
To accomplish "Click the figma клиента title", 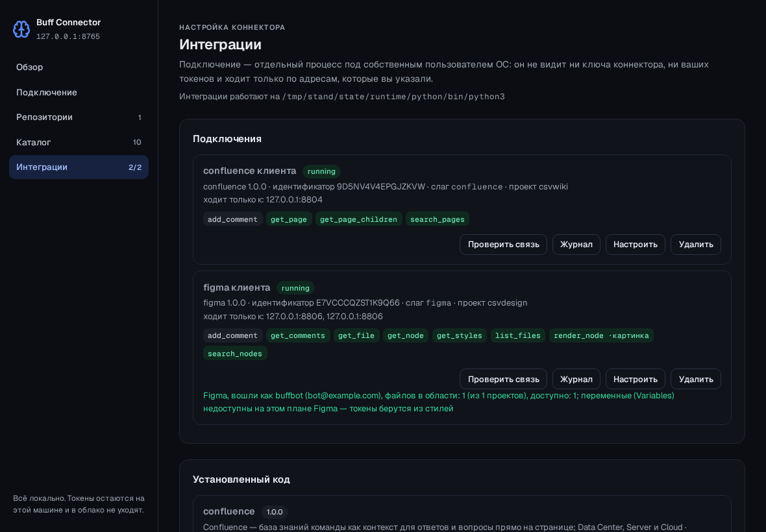I will click(x=236, y=287).
